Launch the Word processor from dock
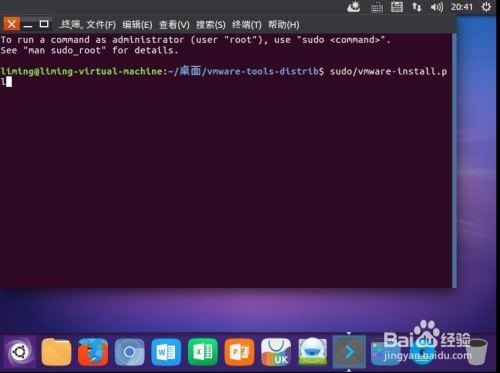The width and height of the screenshot is (500, 373). (166, 352)
